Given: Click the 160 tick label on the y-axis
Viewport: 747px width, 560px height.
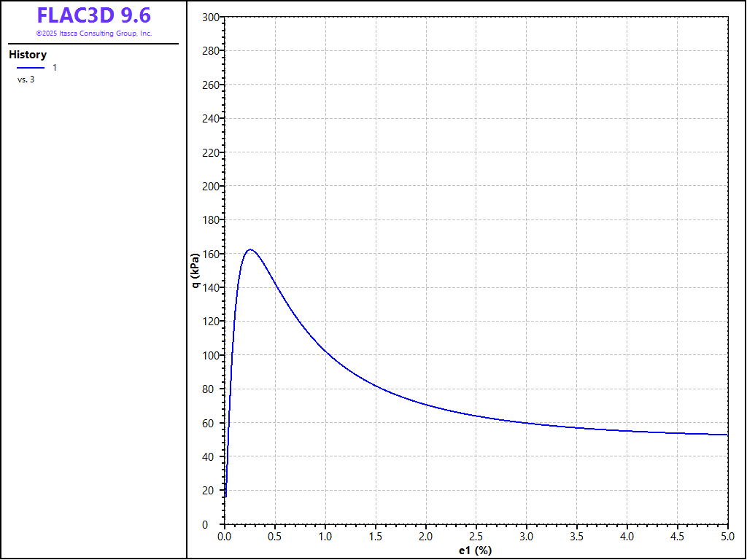Looking at the screenshot, I should click(210, 254).
